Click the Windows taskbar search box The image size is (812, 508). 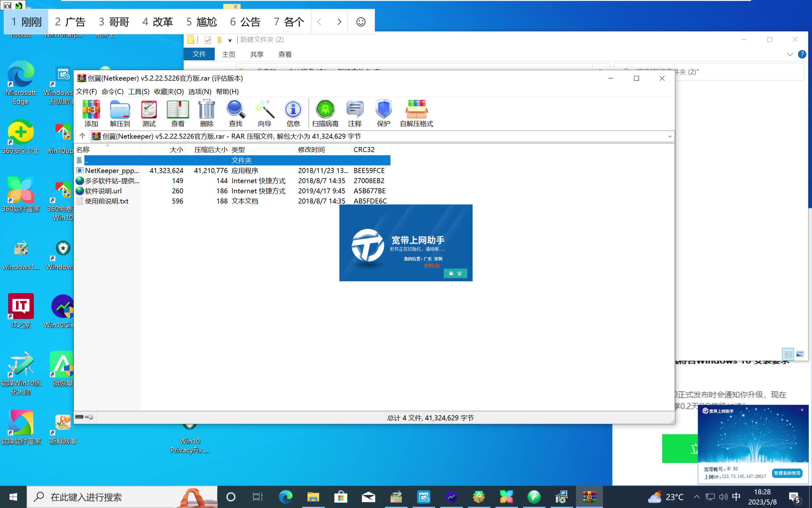pos(122,497)
